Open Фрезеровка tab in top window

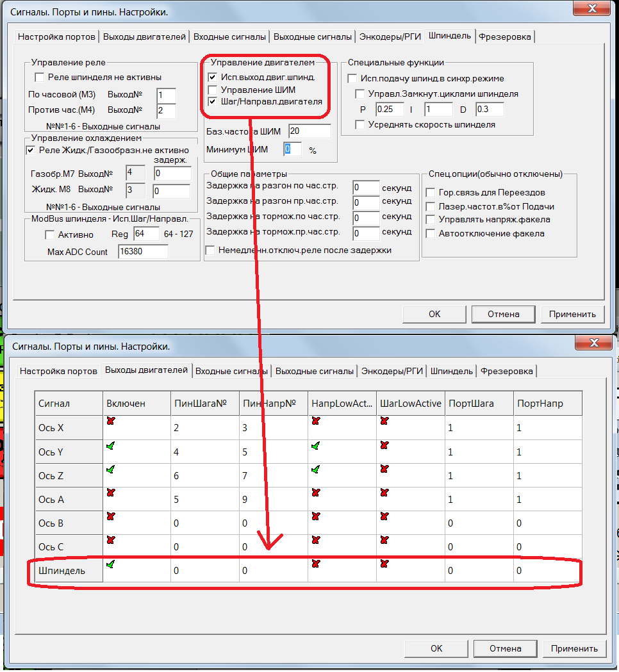coord(505,37)
